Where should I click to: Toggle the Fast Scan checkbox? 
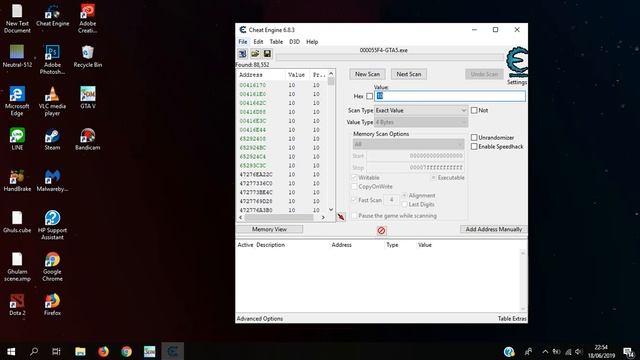pos(354,200)
